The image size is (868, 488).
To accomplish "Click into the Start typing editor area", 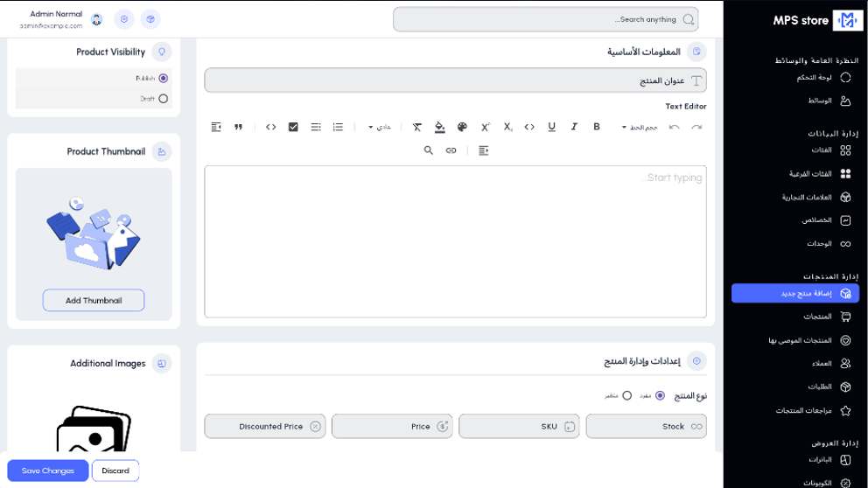I will (x=456, y=241).
